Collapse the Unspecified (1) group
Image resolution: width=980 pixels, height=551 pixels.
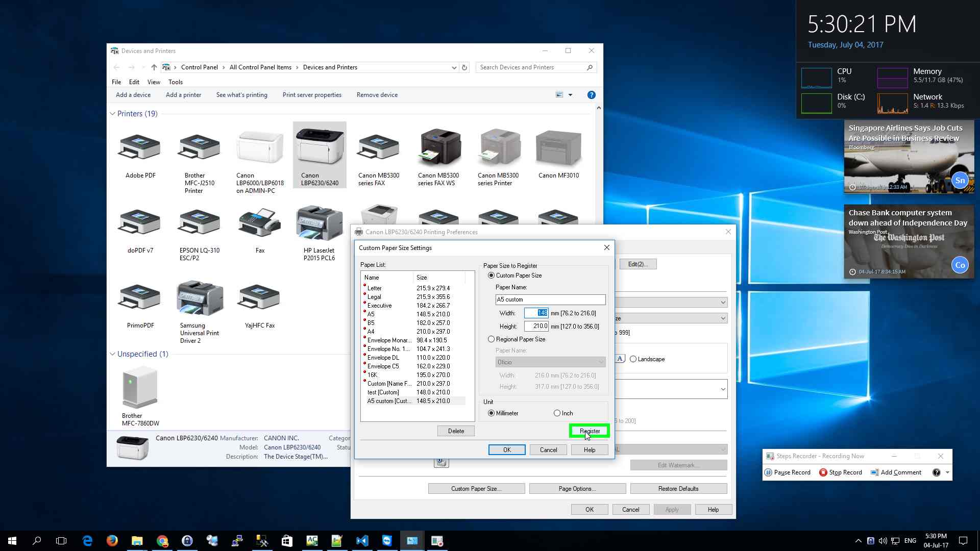(112, 354)
